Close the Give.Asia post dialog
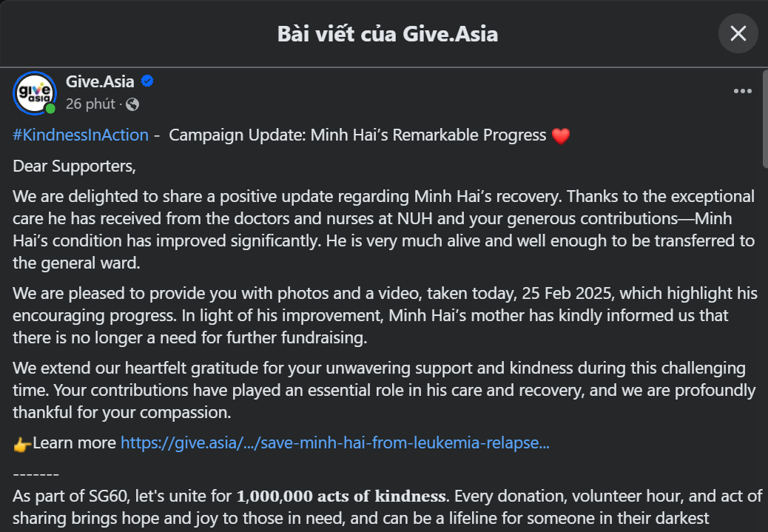Image resolution: width=768 pixels, height=532 pixels. point(738,33)
